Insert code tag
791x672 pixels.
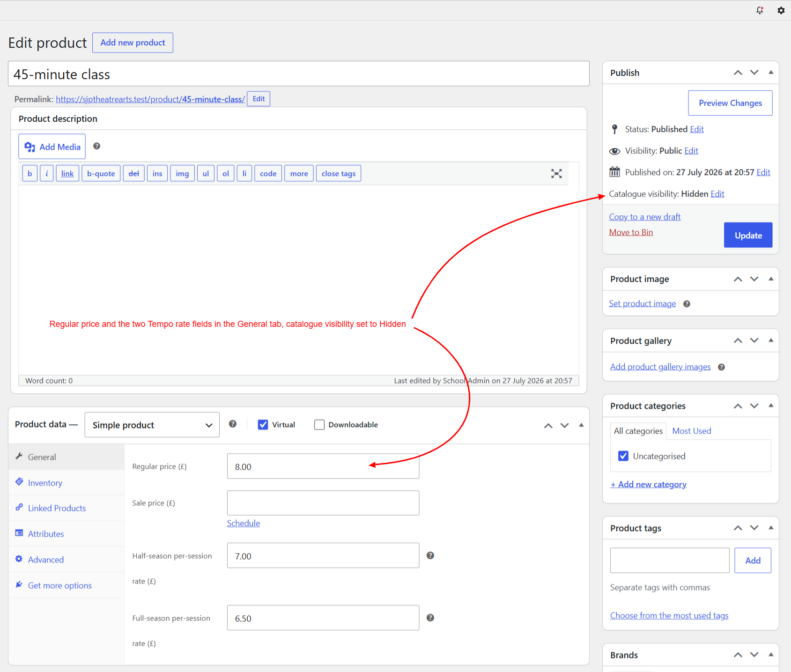(268, 173)
